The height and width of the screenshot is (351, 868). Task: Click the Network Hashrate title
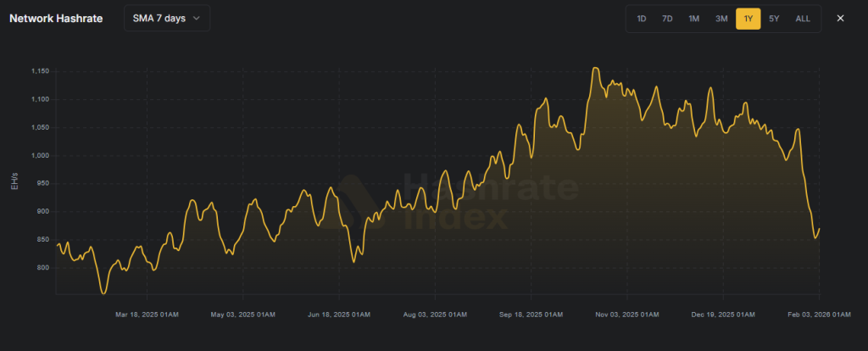(56, 18)
